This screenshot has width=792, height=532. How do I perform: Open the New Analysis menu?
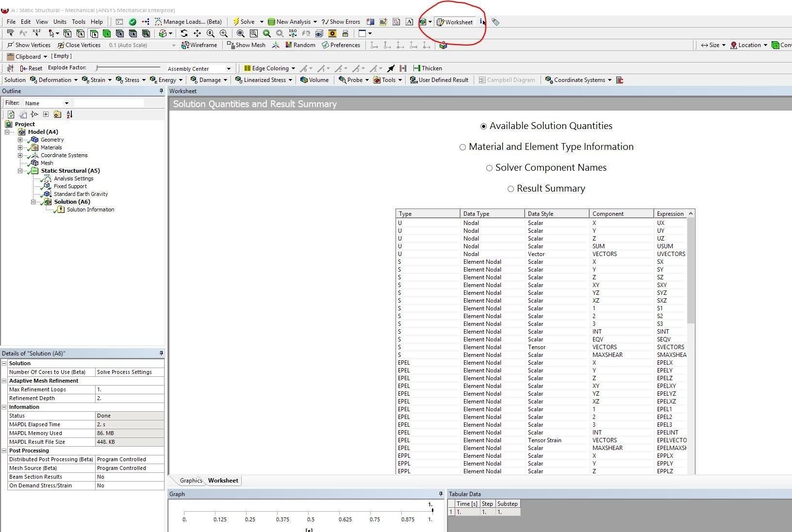click(x=292, y=22)
